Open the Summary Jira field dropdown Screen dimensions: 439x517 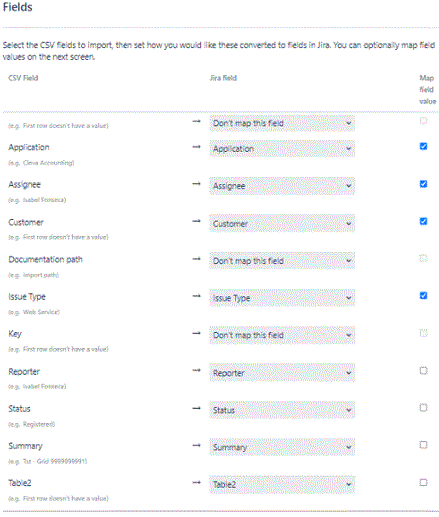click(282, 447)
